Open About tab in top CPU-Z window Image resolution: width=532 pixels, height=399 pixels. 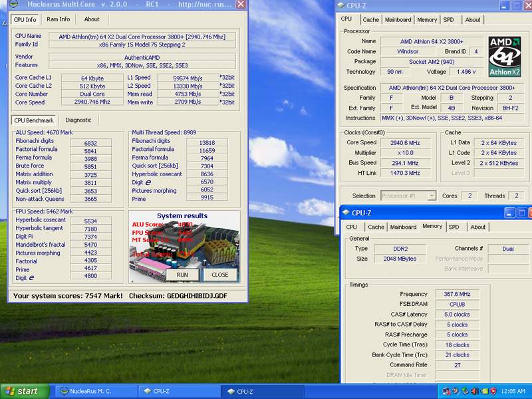point(473,20)
